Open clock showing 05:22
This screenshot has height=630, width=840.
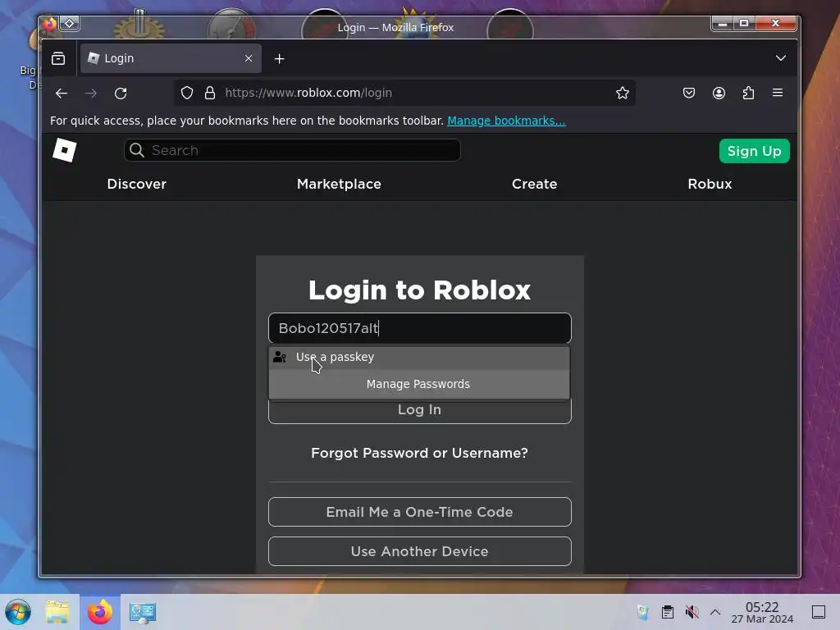pyautogui.click(x=762, y=612)
